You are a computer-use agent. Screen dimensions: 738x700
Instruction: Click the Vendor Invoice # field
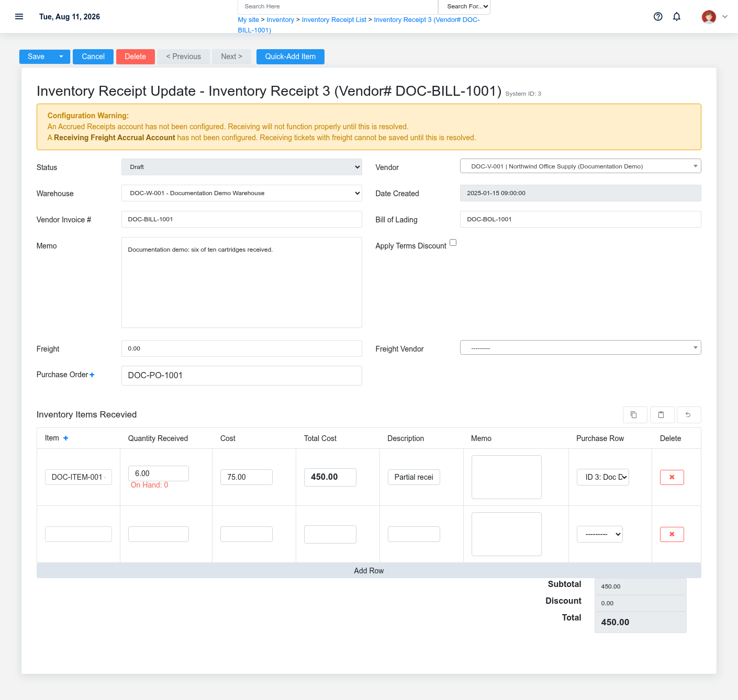click(x=242, y=219)
